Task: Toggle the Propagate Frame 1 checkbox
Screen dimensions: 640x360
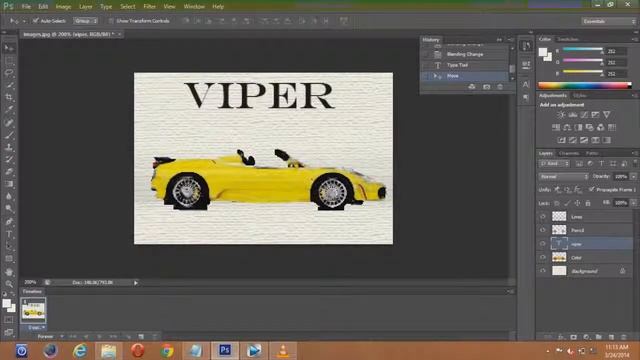Action: coord(591,189)
